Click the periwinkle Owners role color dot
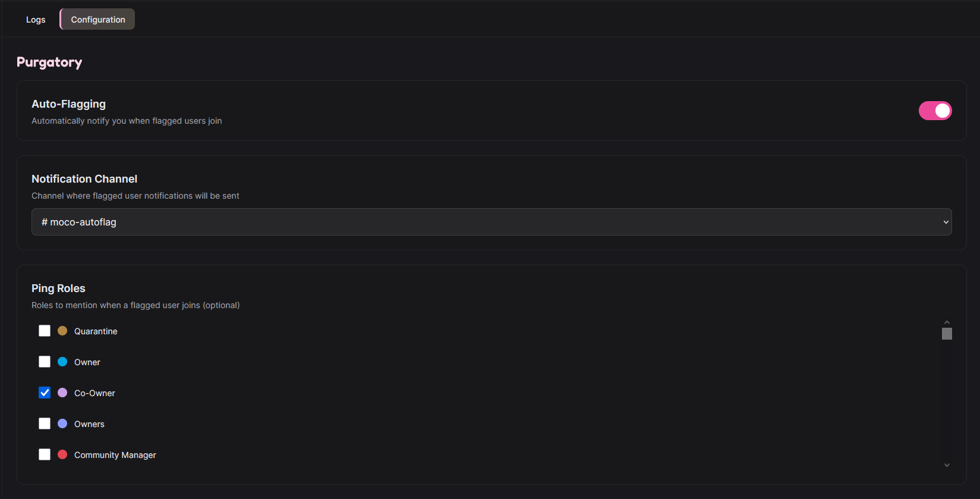The width and height of the screenshot is (980, 499). 62,423
